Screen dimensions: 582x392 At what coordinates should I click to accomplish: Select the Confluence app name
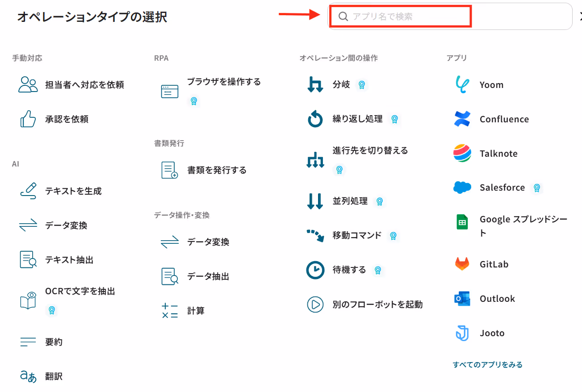(x=504, y=119)
